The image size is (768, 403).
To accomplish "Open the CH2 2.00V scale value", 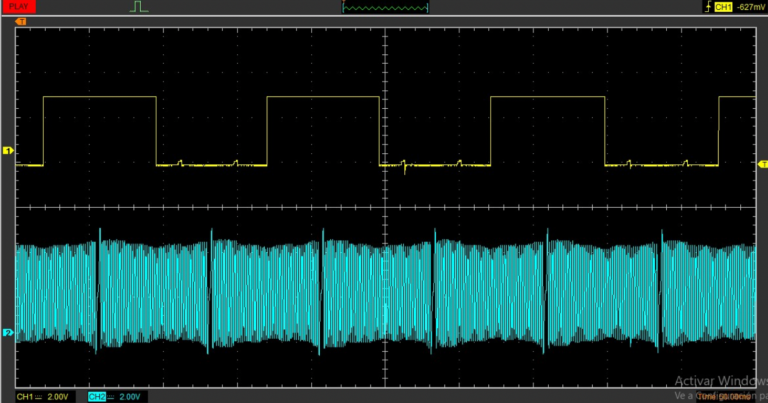I will pos(130,397).
